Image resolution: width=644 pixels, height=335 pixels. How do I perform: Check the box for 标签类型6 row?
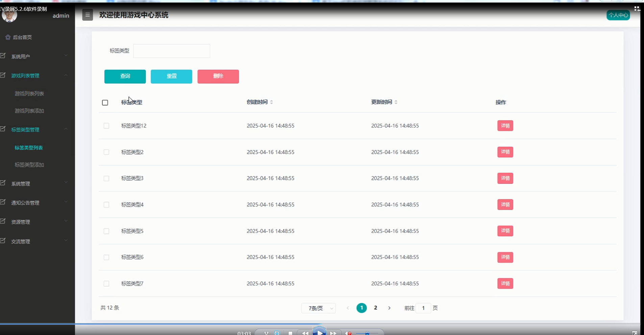click(106, 258)
